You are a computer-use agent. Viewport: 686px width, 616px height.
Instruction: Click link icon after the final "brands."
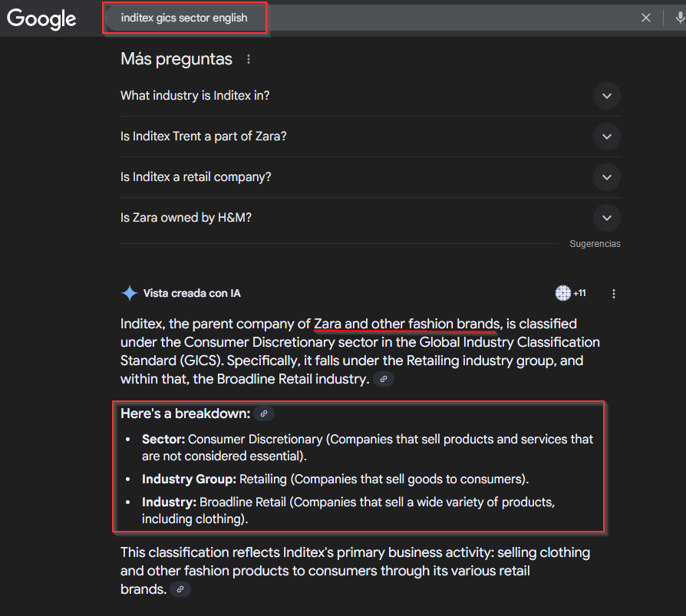click(x=180, y=589)
